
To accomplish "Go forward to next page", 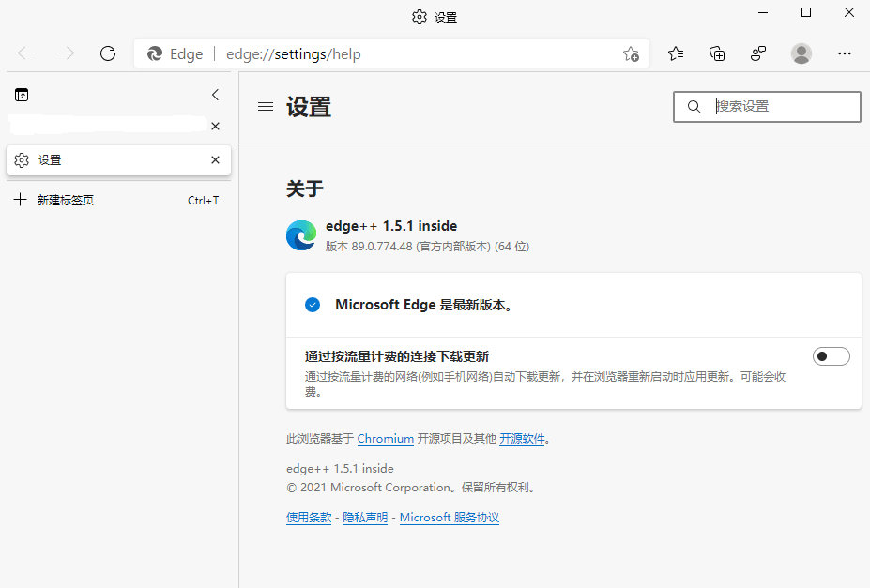I will pos(67,53).
